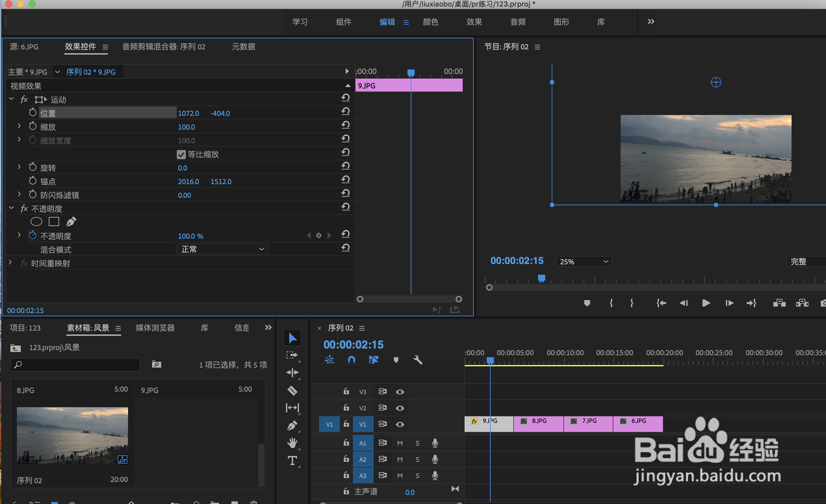Switch to 效果 workspace

(x=474, y=22)
